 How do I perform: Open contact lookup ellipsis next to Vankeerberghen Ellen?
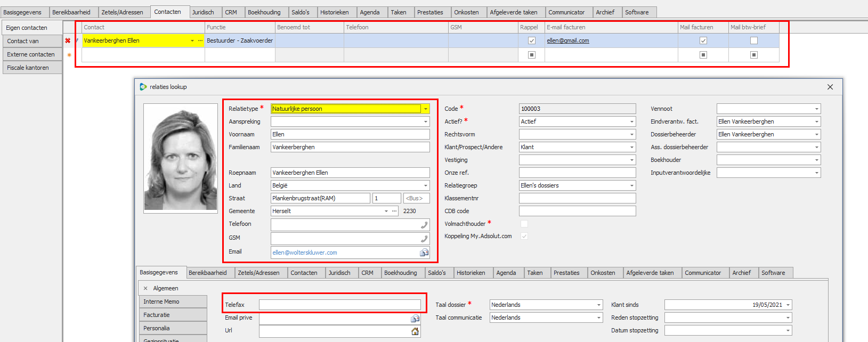coord(200,40)
